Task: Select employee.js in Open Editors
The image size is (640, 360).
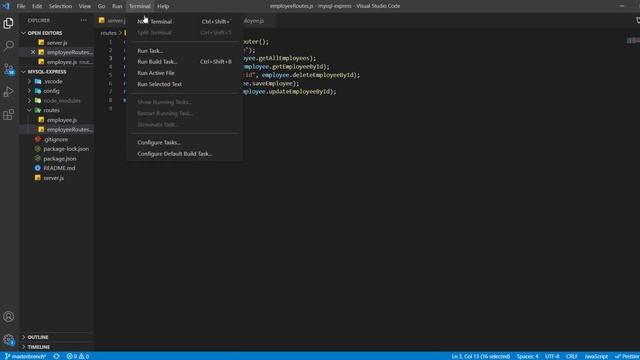Action: (62, 62)
